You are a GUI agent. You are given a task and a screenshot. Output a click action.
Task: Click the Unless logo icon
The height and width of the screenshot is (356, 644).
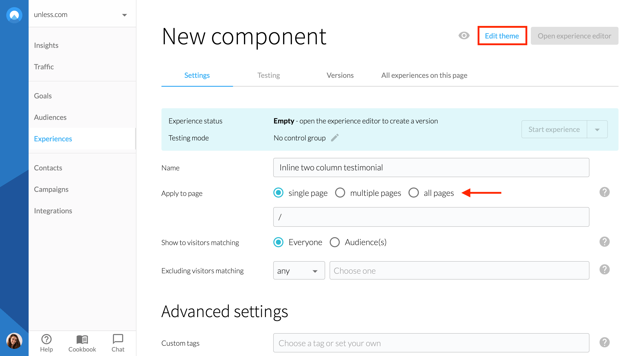[x=14, y=15]
